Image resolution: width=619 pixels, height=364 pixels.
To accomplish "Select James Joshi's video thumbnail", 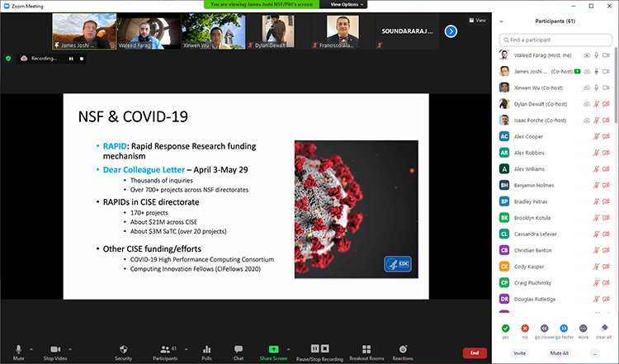I will click(84, 31).
